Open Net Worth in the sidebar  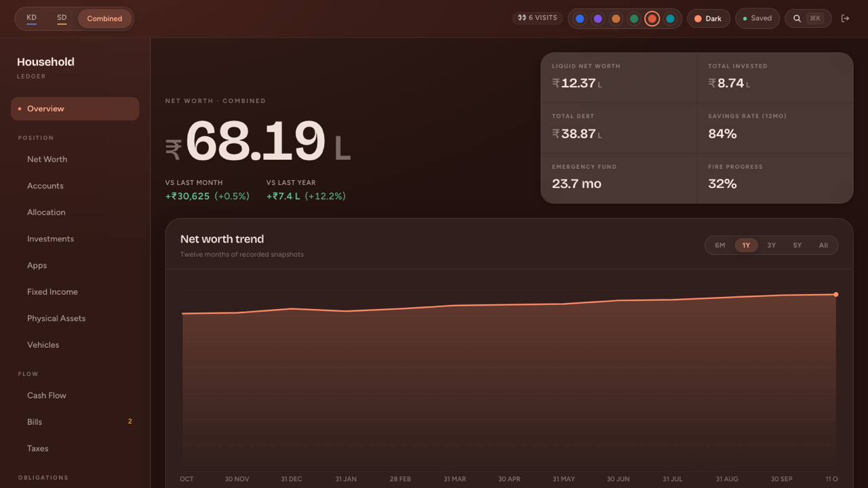[75, 159]
